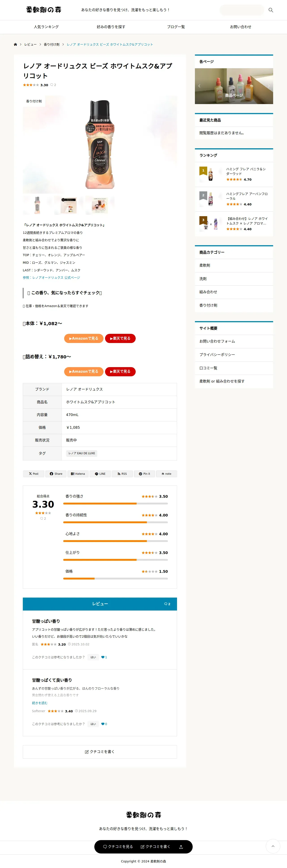The image size is (287, 868).
Task: Open the Post share button
Action: (34, 474)
